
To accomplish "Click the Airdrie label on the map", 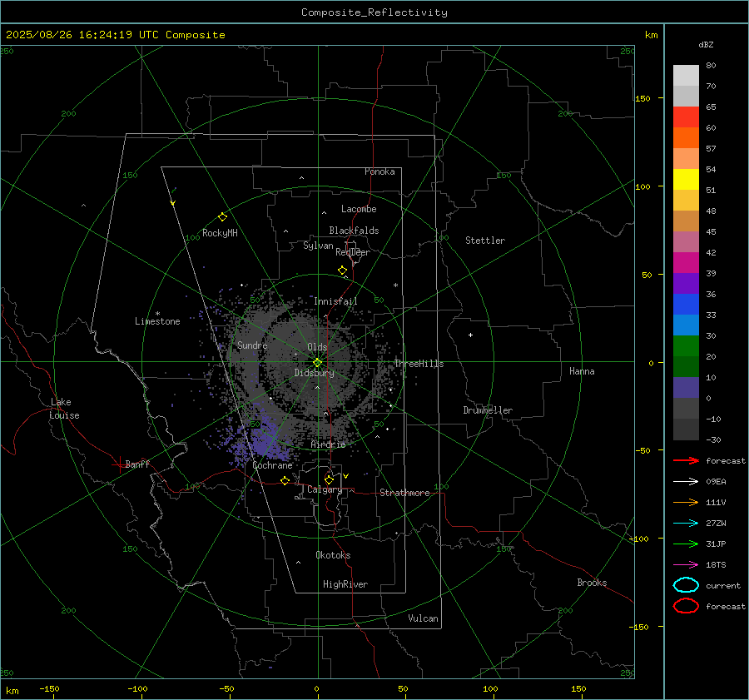I will [x=328, y=444].
